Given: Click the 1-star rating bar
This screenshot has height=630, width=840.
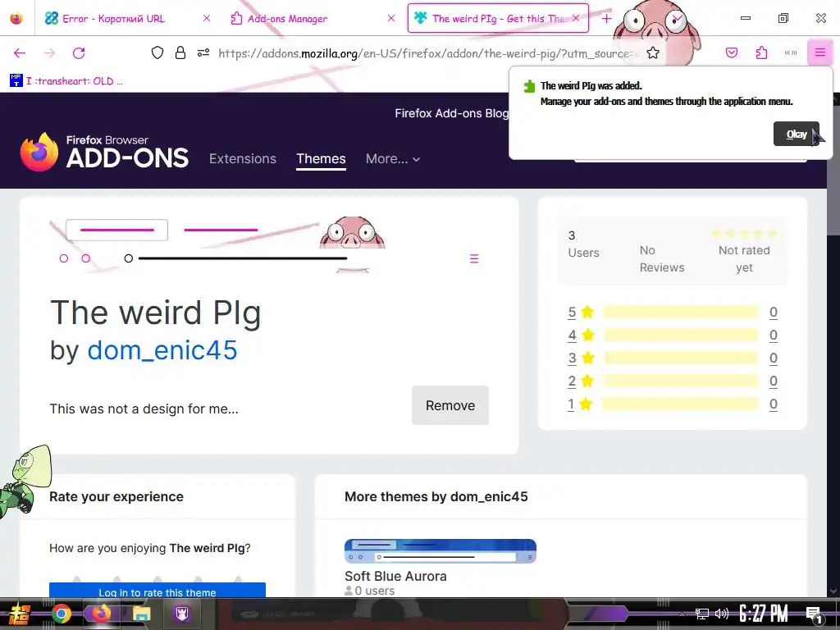Looking at the screenshot, I should click(681, 404).
